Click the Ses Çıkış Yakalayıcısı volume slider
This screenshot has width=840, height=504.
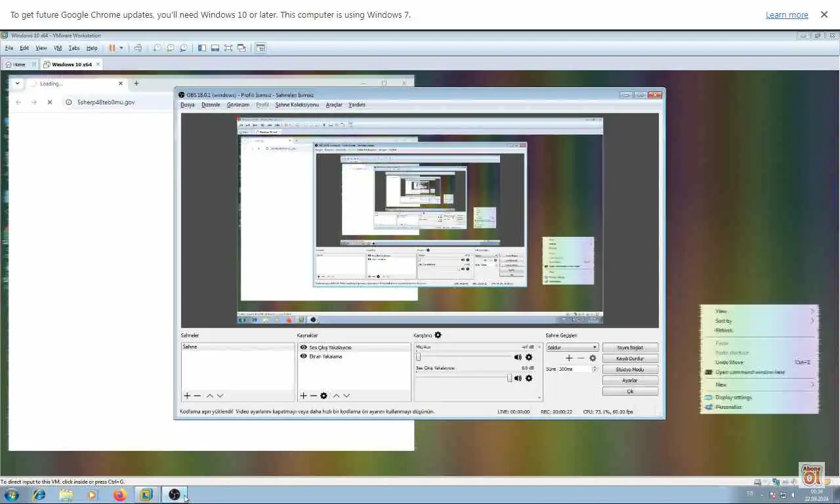(464, 378)
